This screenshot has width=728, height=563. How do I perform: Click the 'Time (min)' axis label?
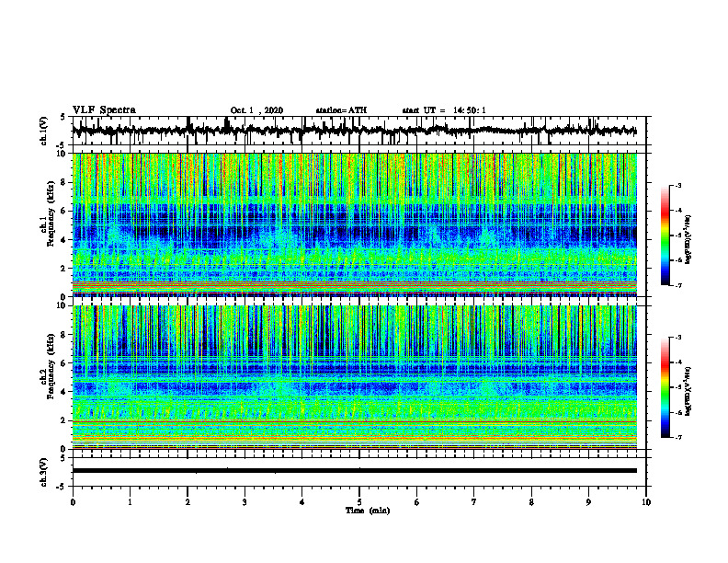(368, 511)
